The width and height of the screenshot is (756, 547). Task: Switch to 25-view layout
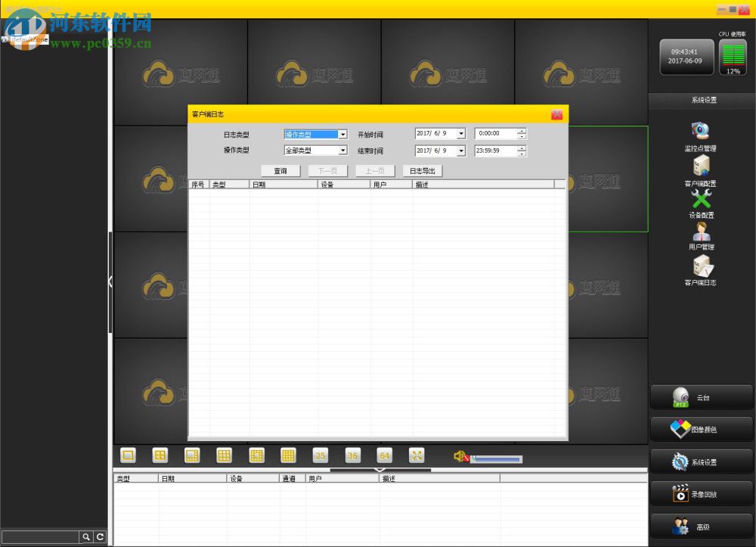click(x=320, y=455)
